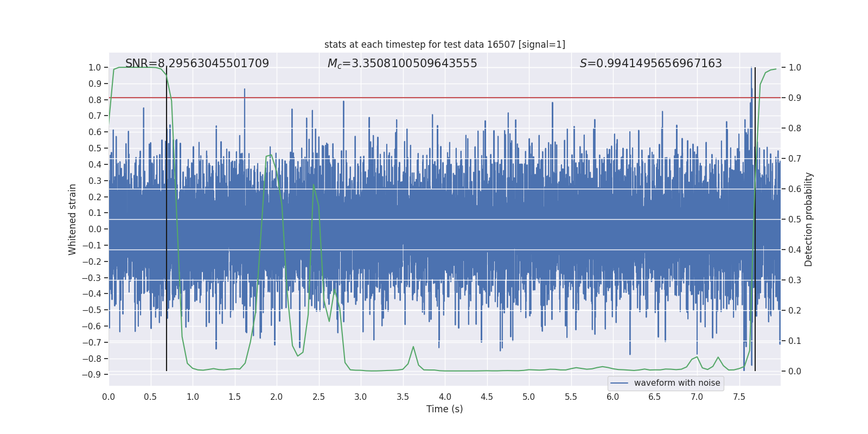Click the SNR value annotation

tap(197, 63)
